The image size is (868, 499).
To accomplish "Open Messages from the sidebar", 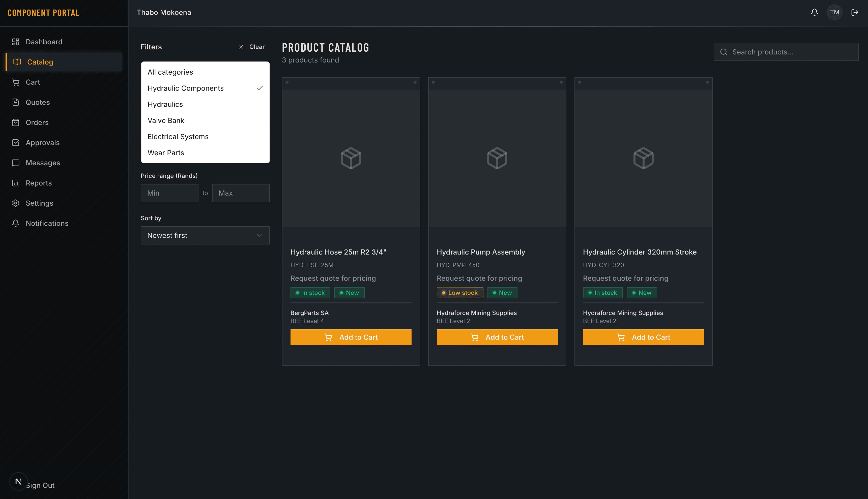I will (x=43, y=163).
